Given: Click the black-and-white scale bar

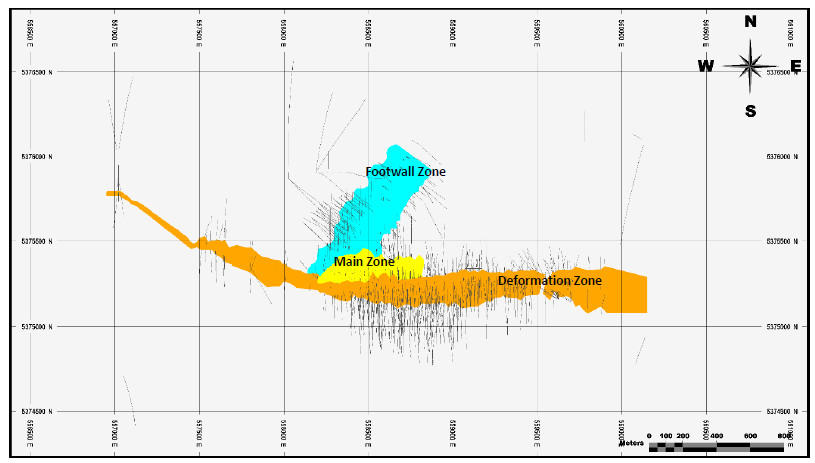Looking at the screenshot, I should [716, 447].
